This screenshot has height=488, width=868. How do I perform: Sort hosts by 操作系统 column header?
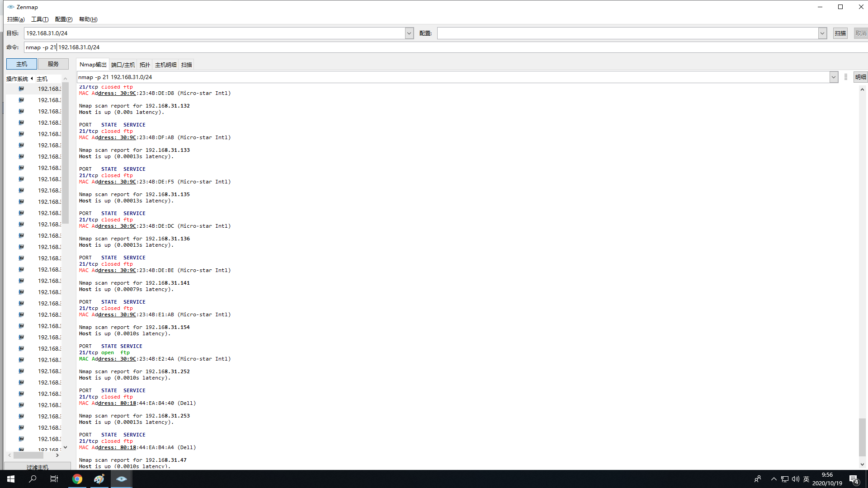click(17, 79)
